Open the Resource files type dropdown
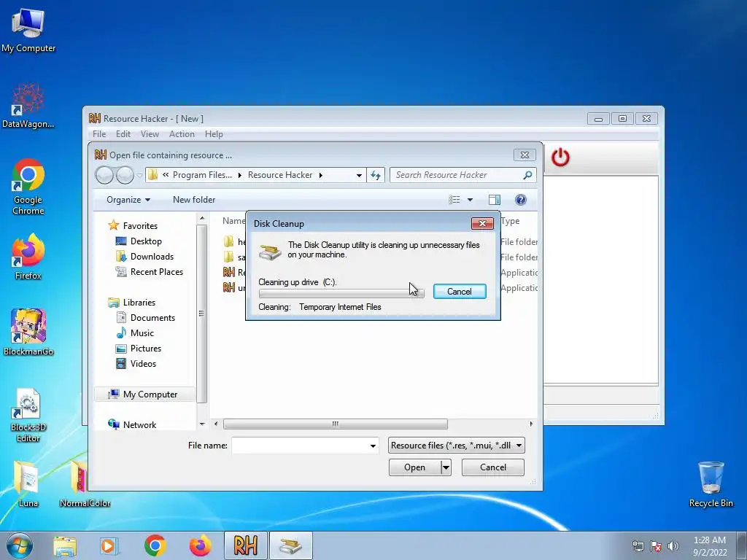 tap(457, 446)
